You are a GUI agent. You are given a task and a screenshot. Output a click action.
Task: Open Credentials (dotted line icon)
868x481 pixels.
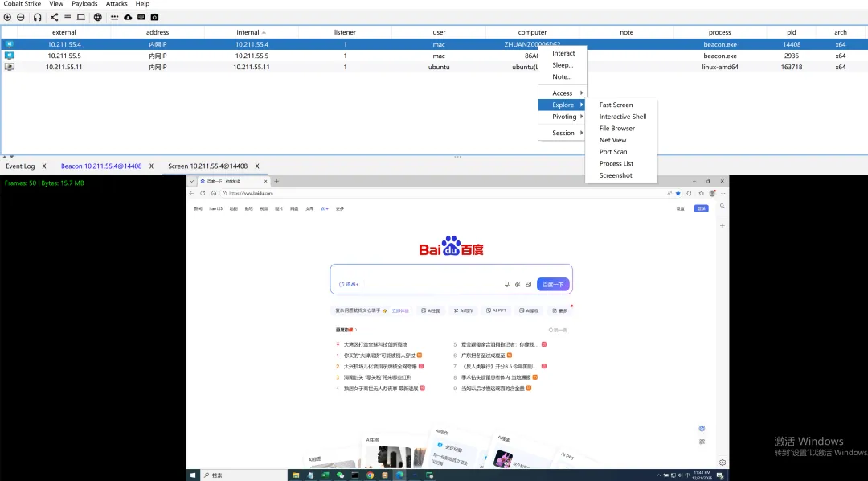[115, 17]
